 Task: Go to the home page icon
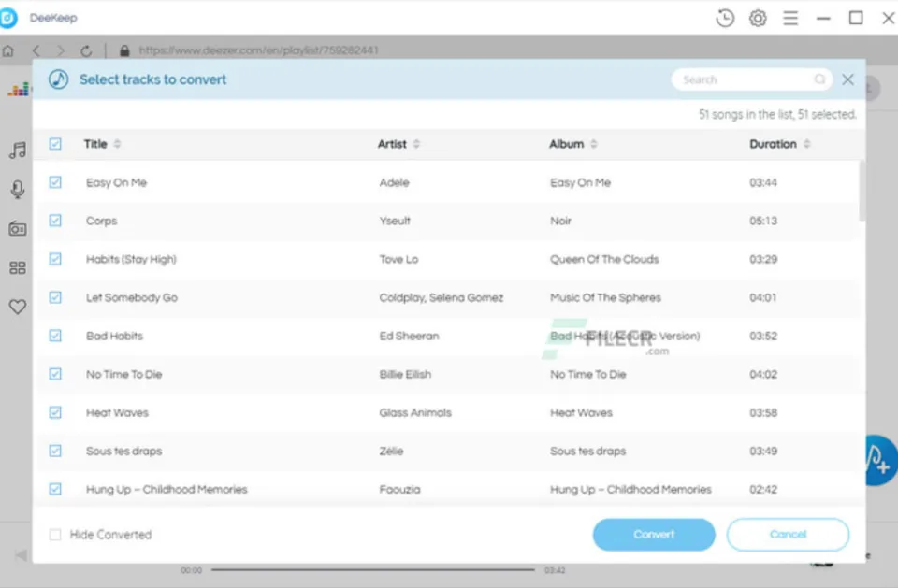[x=8, y=51]
